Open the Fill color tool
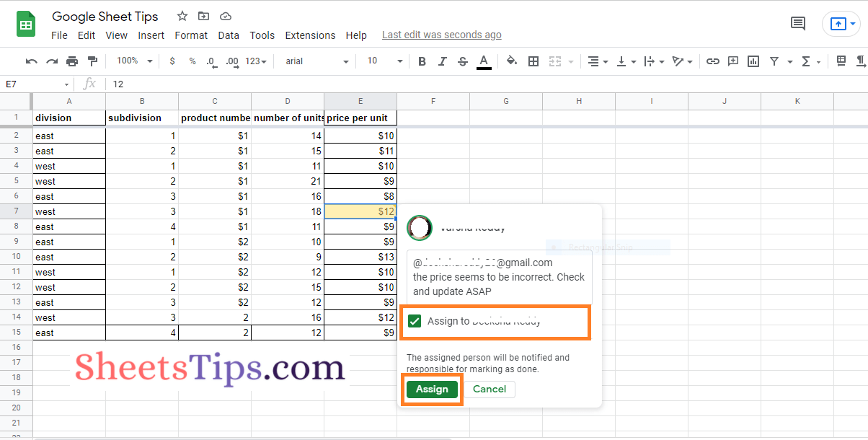Image resolution: width=868 pixels, height=440 pixels. (x=512, y=61)
